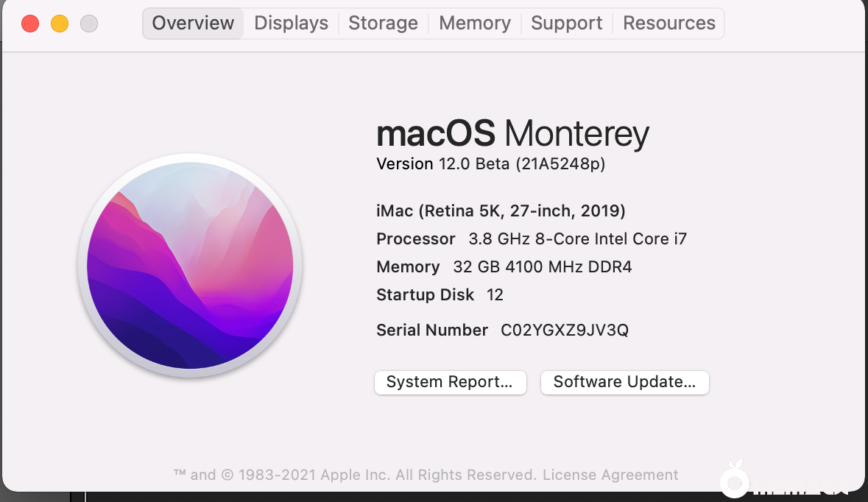Open Software Update...

coord(624,382)
